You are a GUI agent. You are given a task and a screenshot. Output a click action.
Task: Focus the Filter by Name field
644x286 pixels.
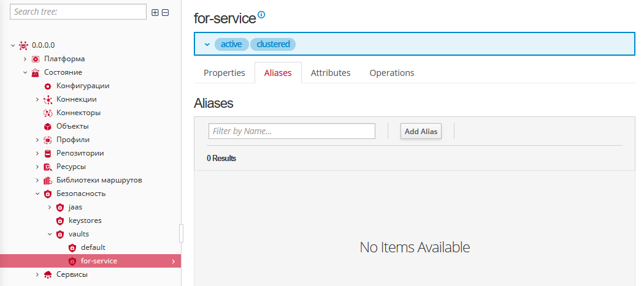click(292, 131)
